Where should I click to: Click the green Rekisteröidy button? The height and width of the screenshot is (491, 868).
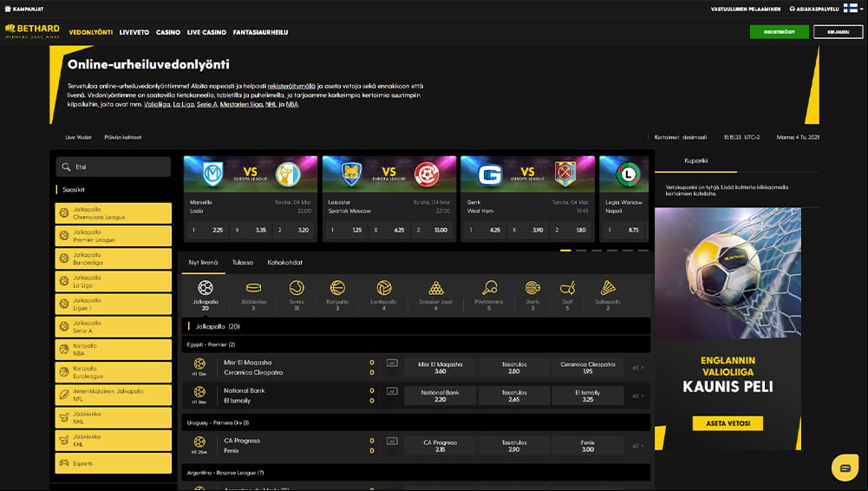779,32
